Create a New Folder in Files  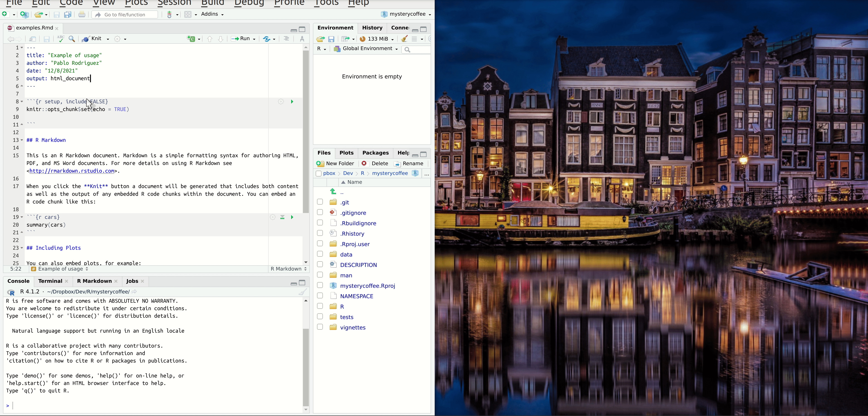pyautogui.click(x=335, y=164)
